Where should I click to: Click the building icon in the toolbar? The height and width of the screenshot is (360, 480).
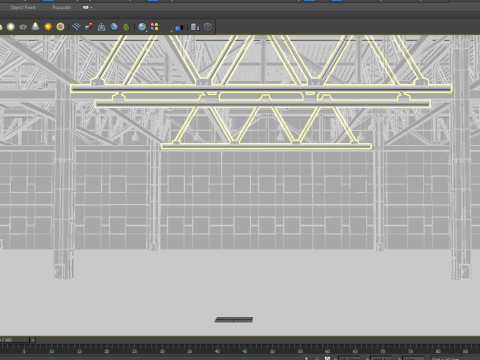click(195, 27)
